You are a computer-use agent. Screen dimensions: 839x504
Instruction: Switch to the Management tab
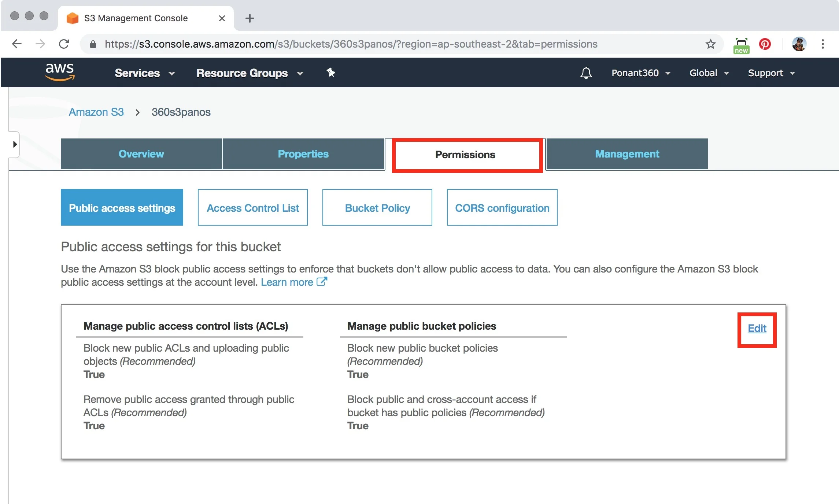(x=627, y=154)
